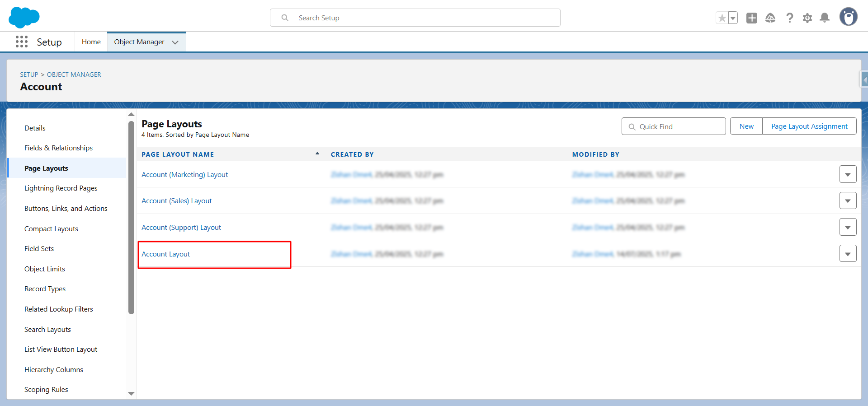Sort by the PAGE LAYOUT NAME column header
Viewport: 868px width, 410px height.
click(x=178, y=154)
